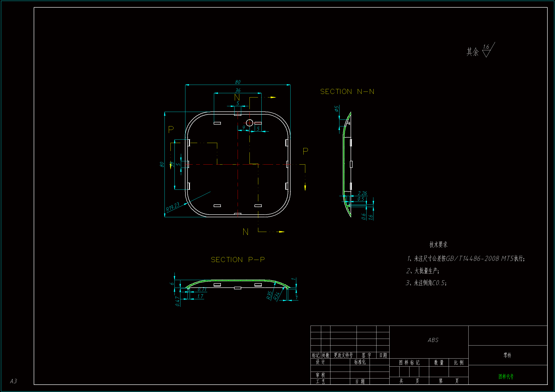Click the 2.26 dimension in section N-N
Screen dimensions: 555x392
click(x=362, y=193)
